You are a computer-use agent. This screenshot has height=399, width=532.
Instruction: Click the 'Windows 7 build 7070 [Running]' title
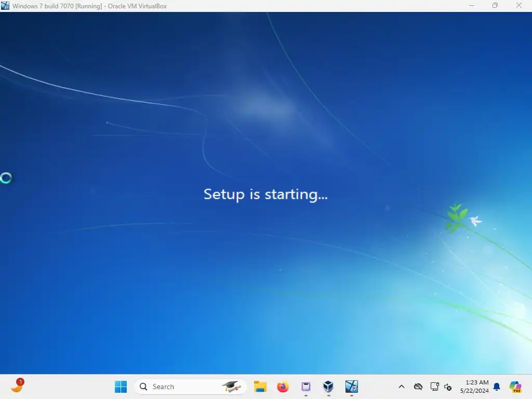(57, 6)
